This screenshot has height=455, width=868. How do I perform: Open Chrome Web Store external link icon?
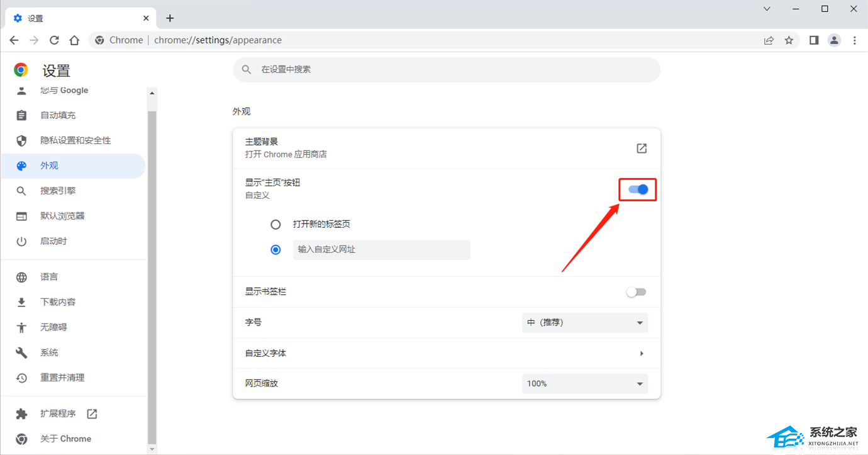pos(642,149)
